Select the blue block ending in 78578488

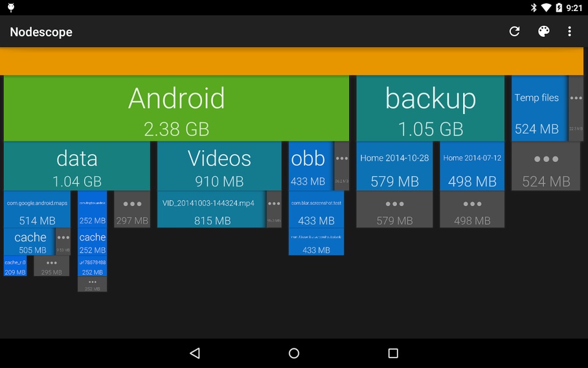92,266
